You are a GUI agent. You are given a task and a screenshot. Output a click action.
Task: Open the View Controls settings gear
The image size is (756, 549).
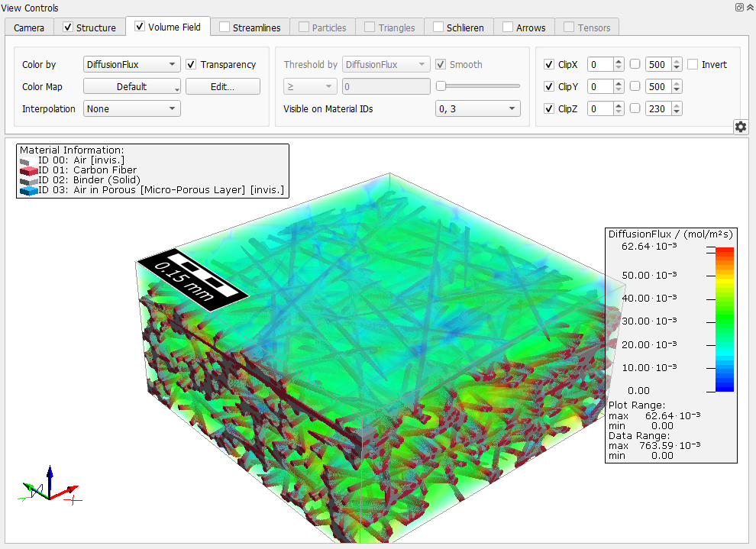point(740,127)
